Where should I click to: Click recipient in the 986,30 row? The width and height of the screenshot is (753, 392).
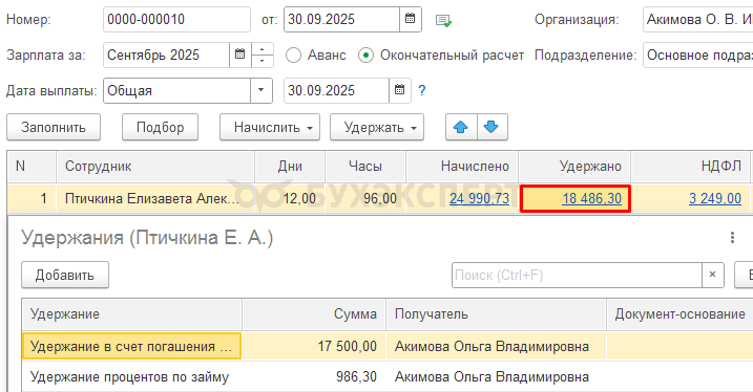pyautogui.click(x=496, y=377)
